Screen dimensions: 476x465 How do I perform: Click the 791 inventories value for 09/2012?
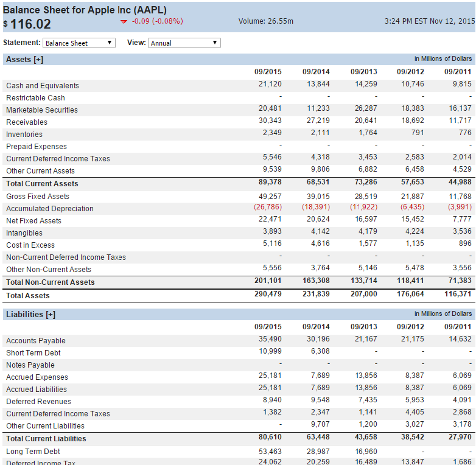(418, 132)
